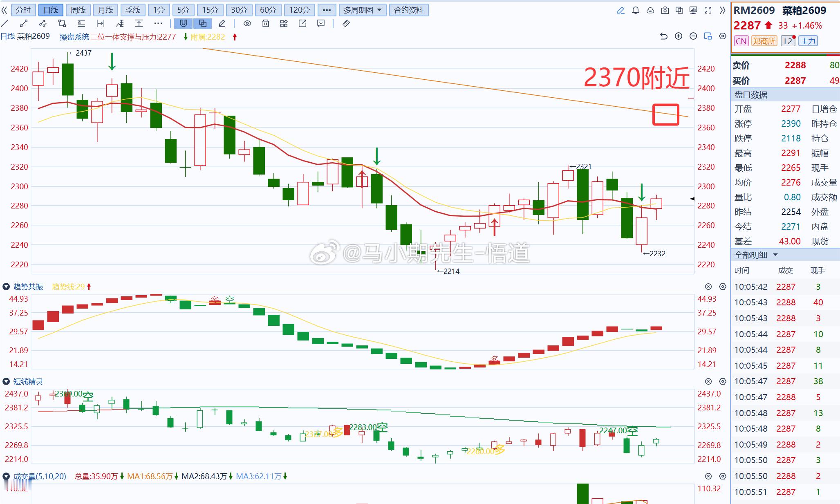Open the comment feedback icon
Image resolution: width=840 pixels, height=504 pixels.
point(321,23)
